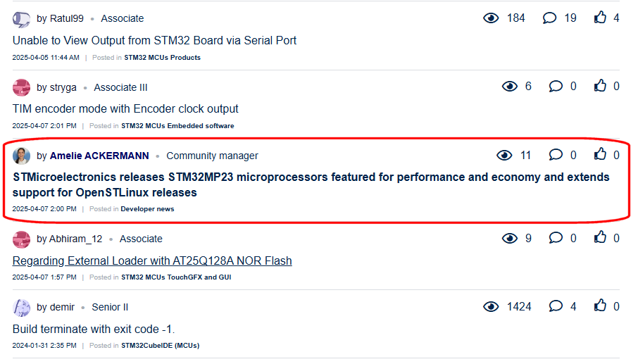
Task: Open 'Regarding External Loader with AT25Q128A NOR Flash'
Action: [152, 261]
